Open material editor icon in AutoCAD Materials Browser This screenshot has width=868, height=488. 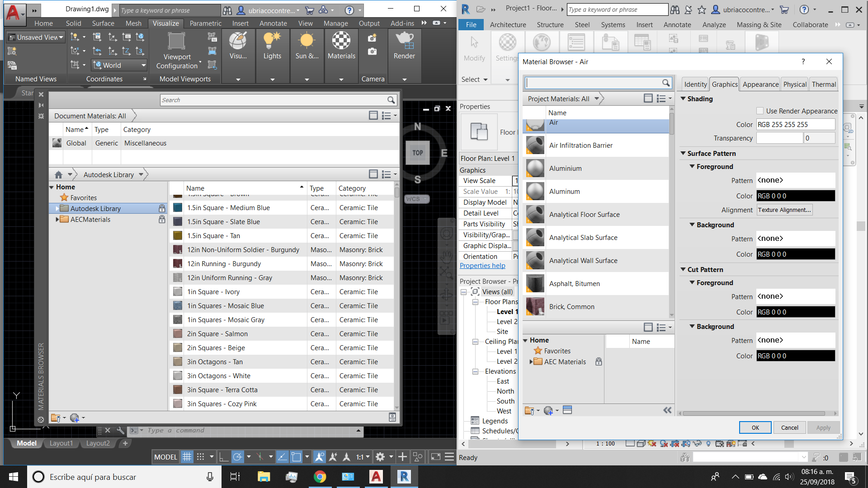point(392,417)
